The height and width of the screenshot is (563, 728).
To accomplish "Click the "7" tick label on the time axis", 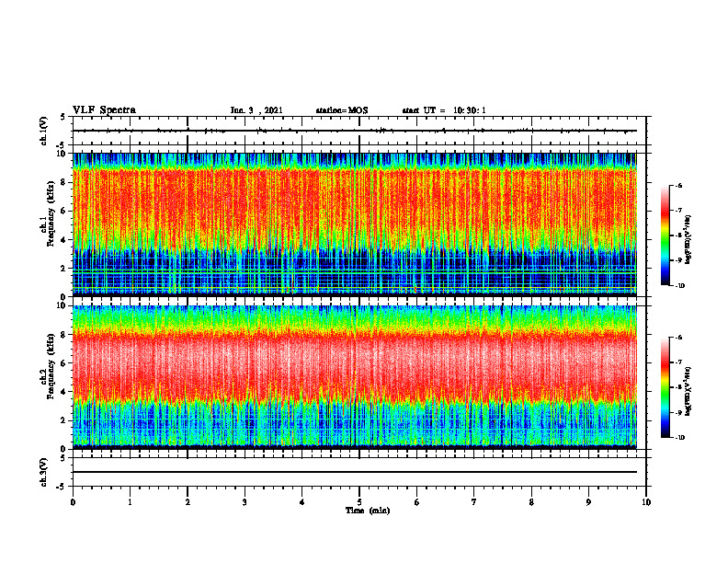I will pyautogui.click(x=474, y=502).
